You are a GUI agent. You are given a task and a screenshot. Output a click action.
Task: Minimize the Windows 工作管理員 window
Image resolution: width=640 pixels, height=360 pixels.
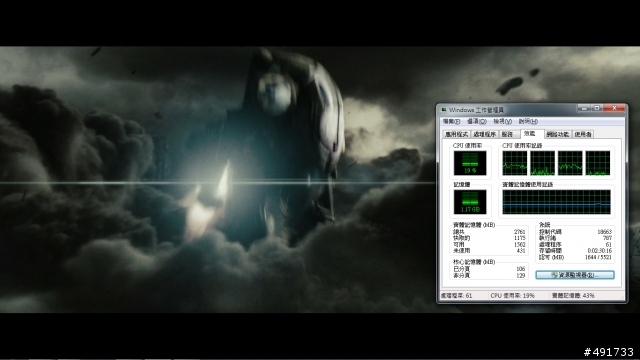[x=584, y=108]
